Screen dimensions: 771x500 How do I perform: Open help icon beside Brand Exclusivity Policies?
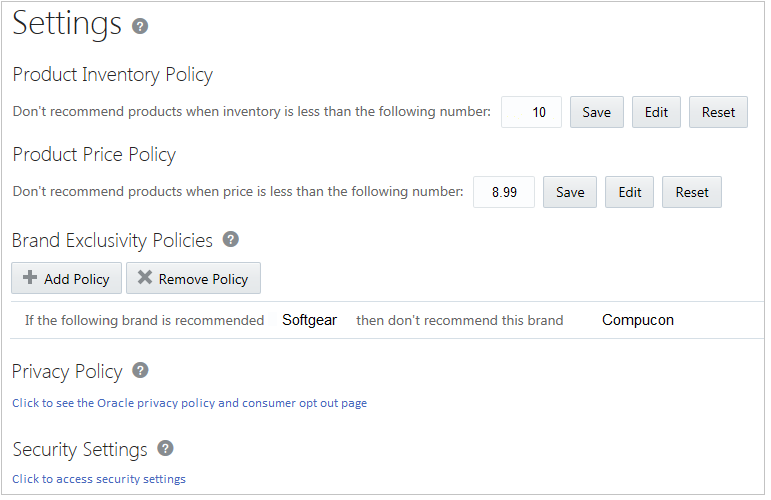tap(231, 239)
